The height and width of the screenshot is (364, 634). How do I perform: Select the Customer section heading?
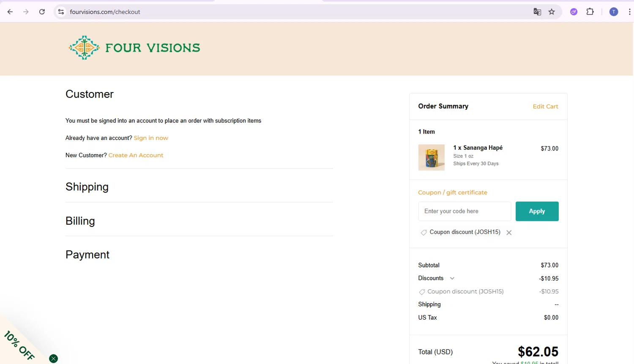[90, 94]
